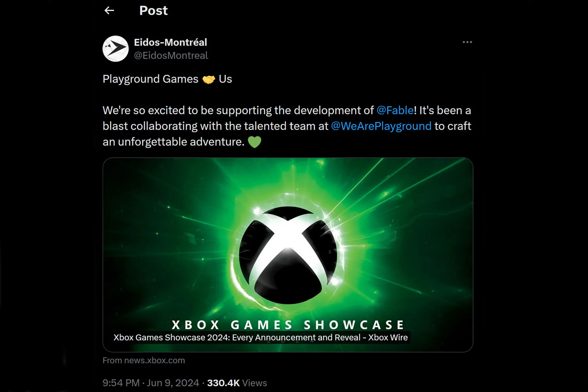Click the green heart emoji

(x=254, y=142)
